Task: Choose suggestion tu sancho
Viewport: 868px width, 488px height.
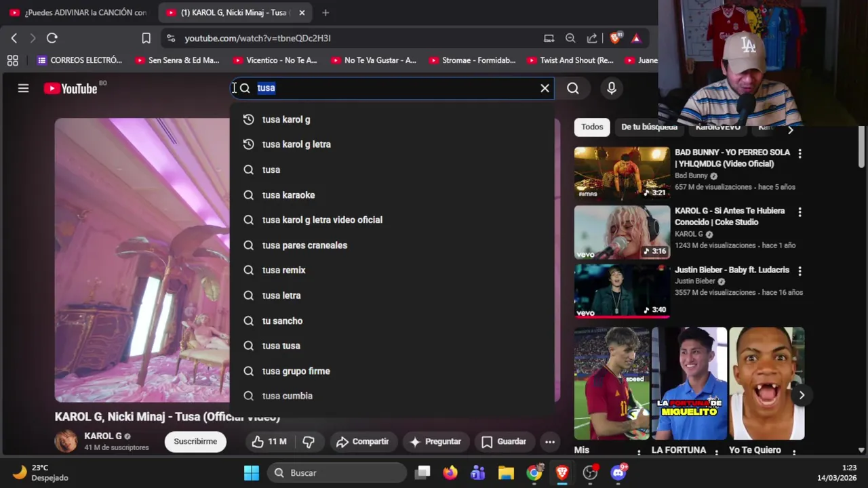Action: [392, 321]
